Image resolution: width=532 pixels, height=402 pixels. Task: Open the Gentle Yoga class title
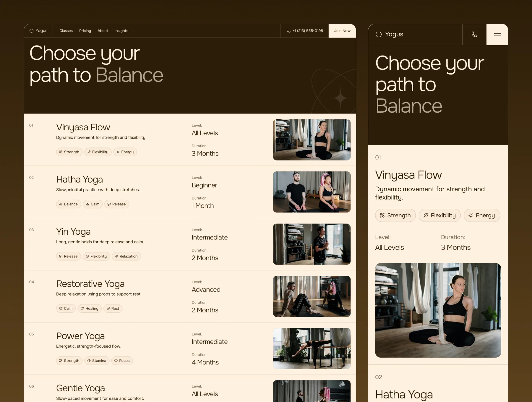click(80, 388)
